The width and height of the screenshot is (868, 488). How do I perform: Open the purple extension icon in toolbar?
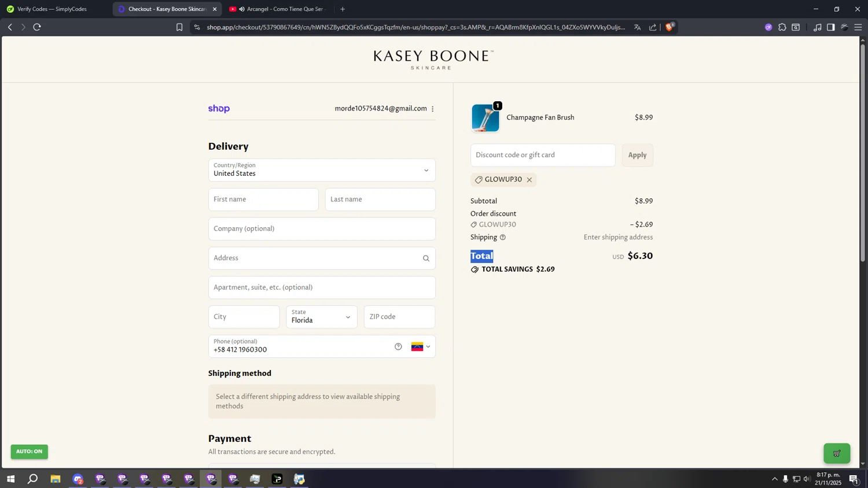(768, 27)
